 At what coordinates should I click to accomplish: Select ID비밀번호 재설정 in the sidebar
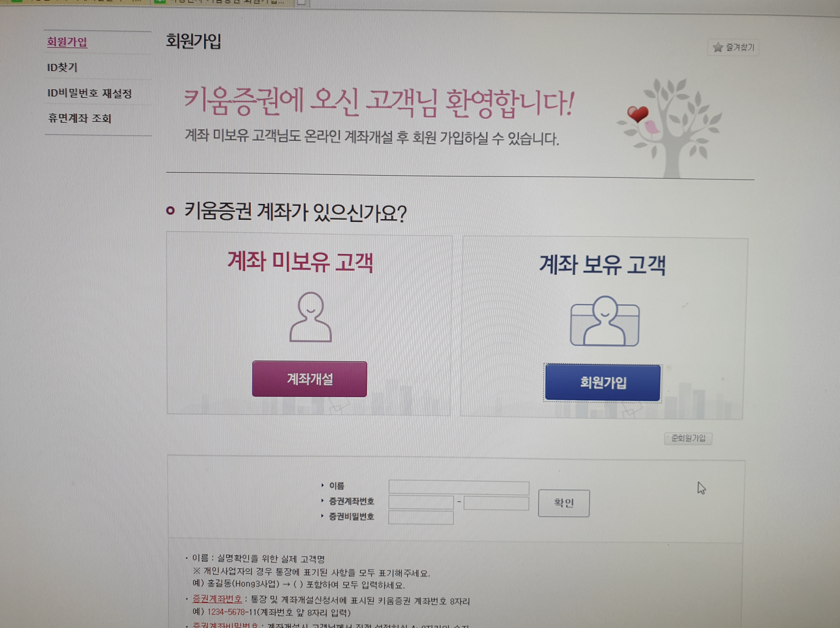[90, 93]
